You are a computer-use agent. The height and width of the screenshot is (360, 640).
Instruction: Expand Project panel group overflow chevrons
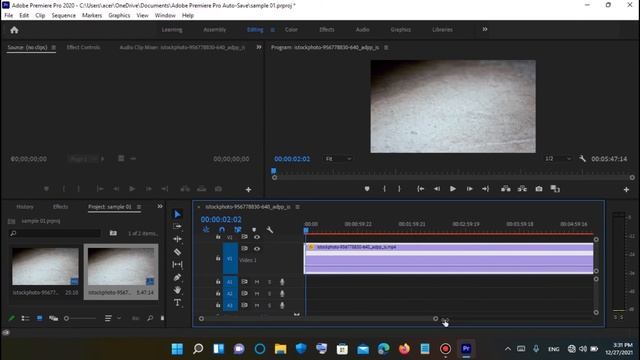160,207
